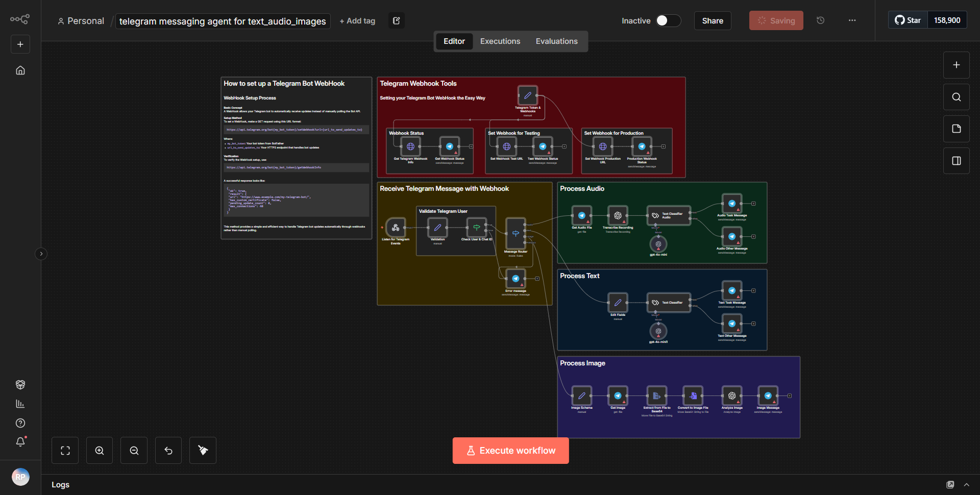Go to the Home overview icon
Viewport: 980px width, 495px height.
click(x=20, y=70)
